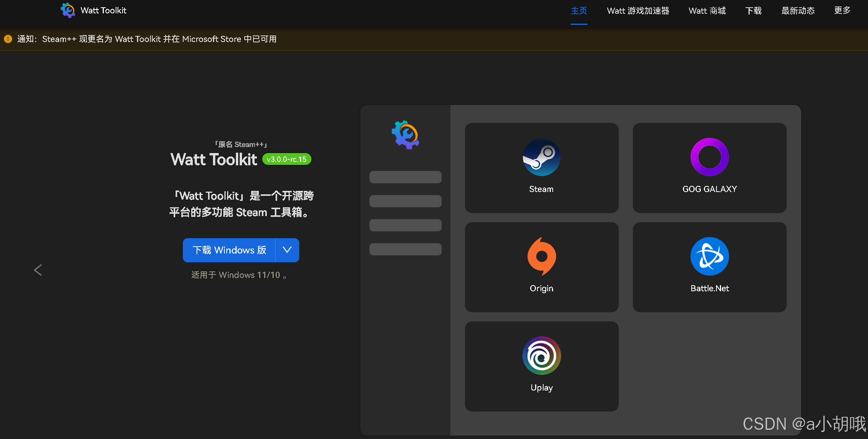Click the gear-wrench logo in preview sidebar
This screenshot has height=439, width=868.
pos(405,135)
